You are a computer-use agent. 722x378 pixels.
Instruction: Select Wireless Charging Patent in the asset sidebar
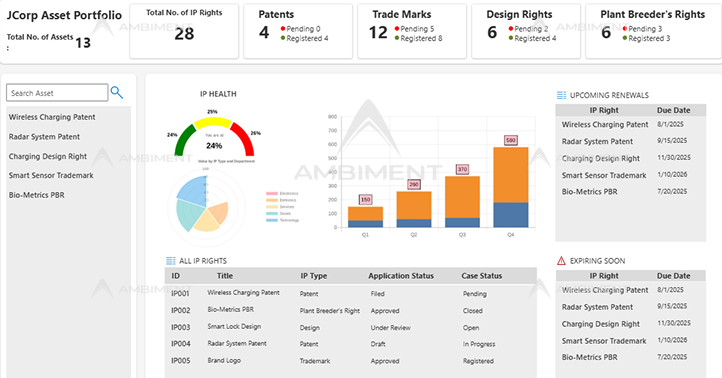(x=52, y=117)
